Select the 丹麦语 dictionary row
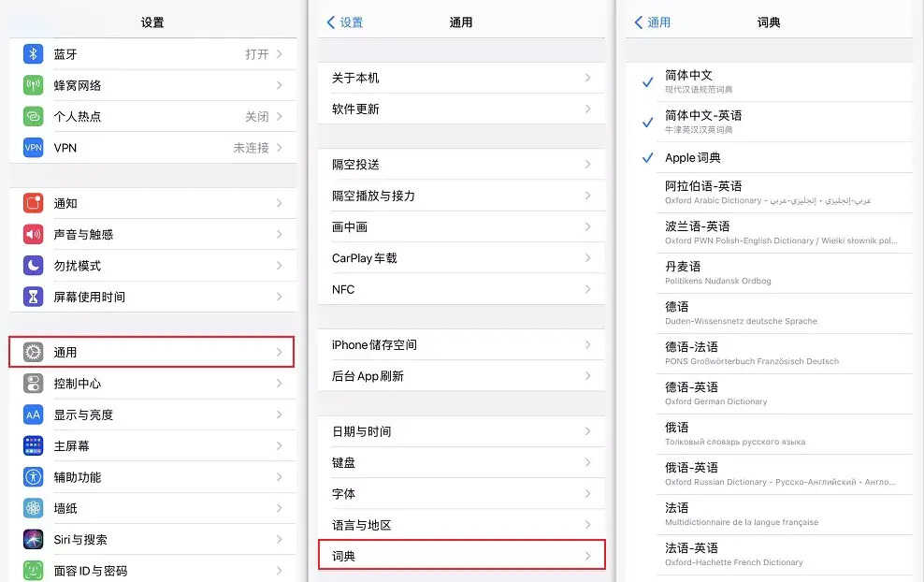The width and height of the screenshot is (924, 582). tap(769, 272)
